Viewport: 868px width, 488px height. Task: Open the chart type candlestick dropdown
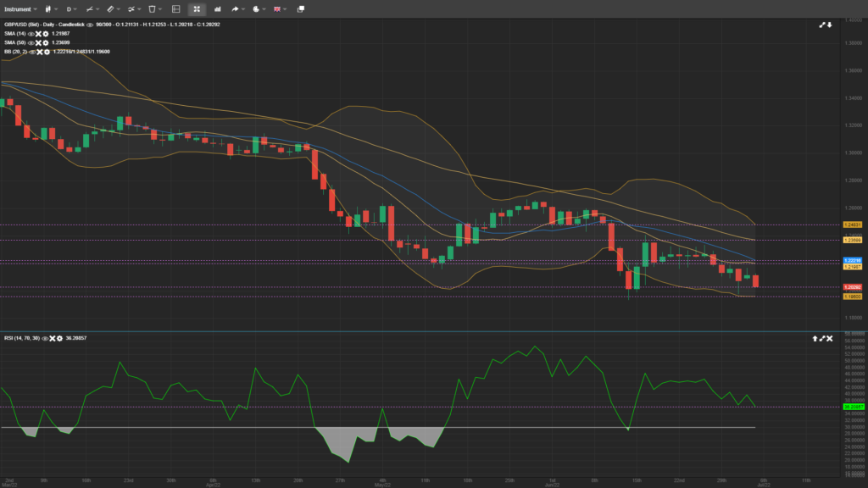50,8
